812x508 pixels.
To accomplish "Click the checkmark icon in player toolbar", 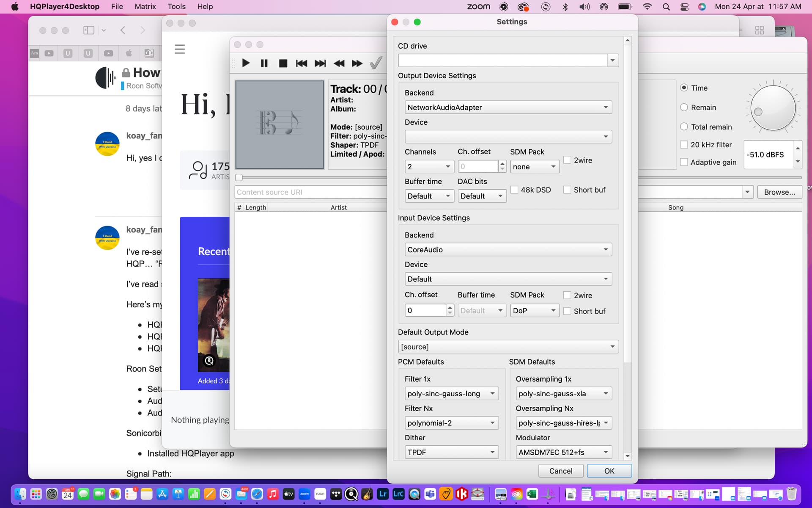I will 376,63.
